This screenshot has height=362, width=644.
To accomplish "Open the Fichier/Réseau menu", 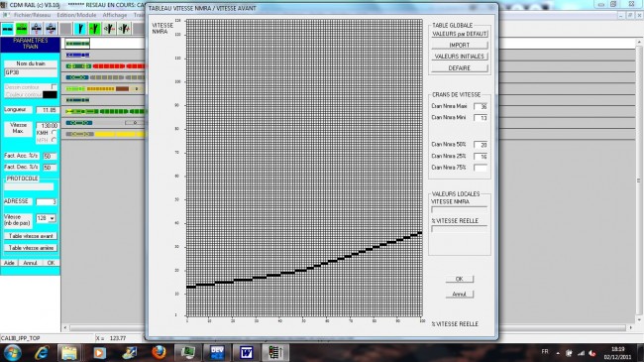I will coord(32,15).
